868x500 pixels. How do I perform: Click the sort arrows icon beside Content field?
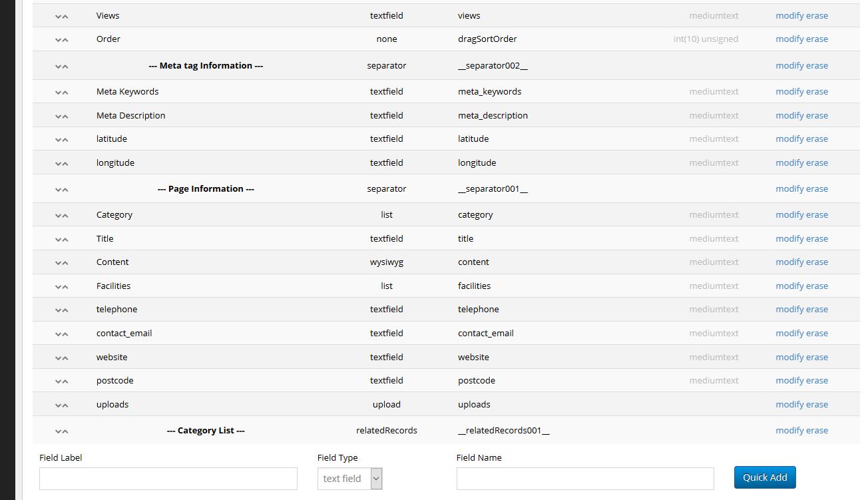pyautogui.click(x=62, y=262)
